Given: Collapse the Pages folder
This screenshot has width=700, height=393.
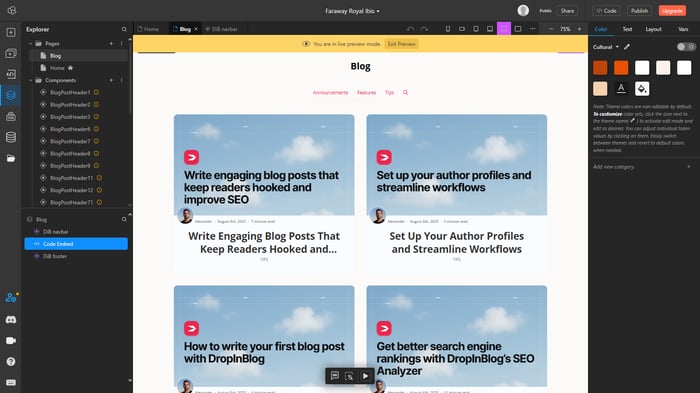Looking at the screenshot, I should (31, 44).
